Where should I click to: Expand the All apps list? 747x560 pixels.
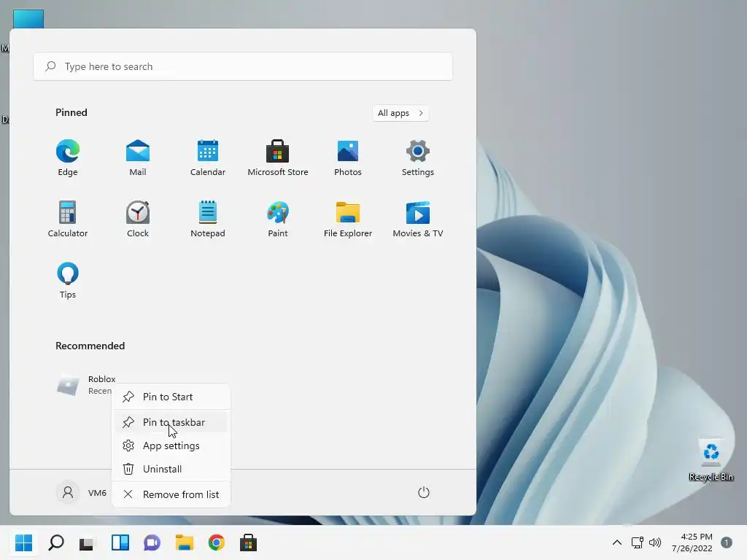[400, 113]
